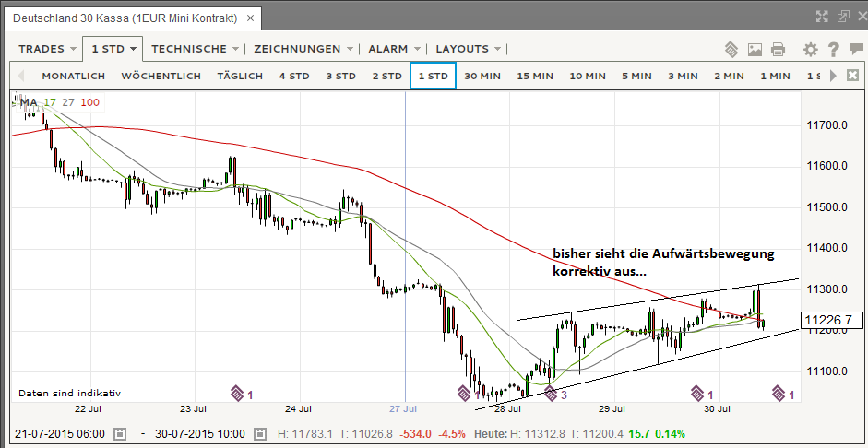Click the event marker labeled 3 on 28 Jul

[x=554, y=395]
